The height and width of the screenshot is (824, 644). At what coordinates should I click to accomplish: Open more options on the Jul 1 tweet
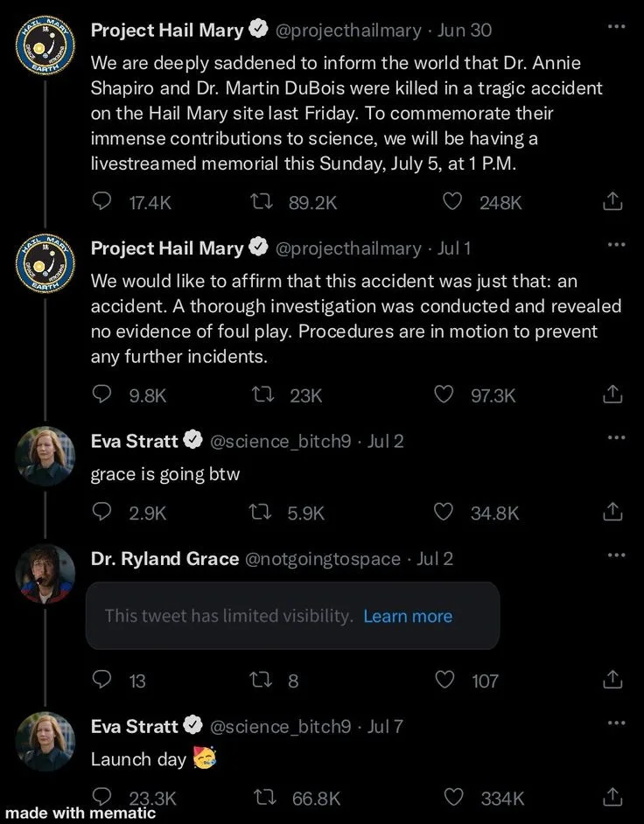pyautogui.click(x=616, y=245)
